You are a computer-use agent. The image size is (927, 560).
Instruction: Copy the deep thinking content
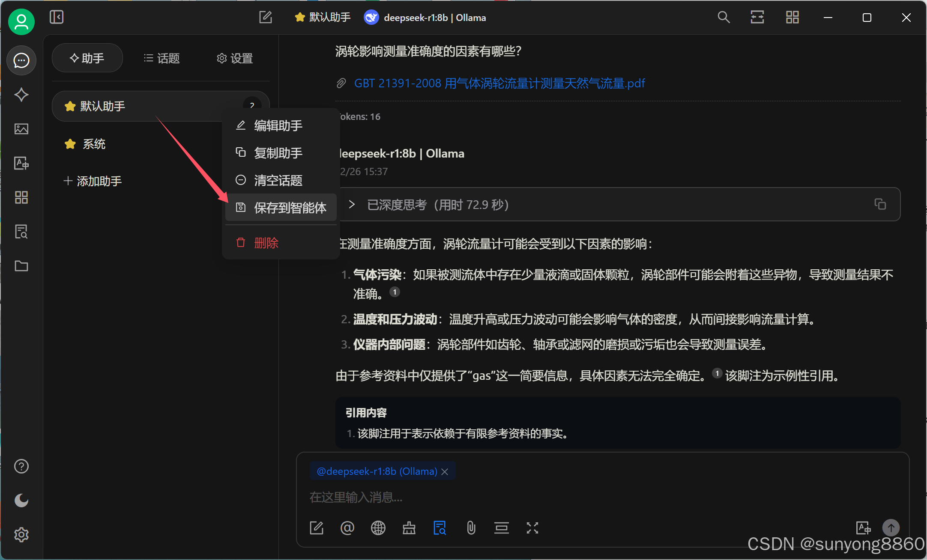[x=880, y=204]
